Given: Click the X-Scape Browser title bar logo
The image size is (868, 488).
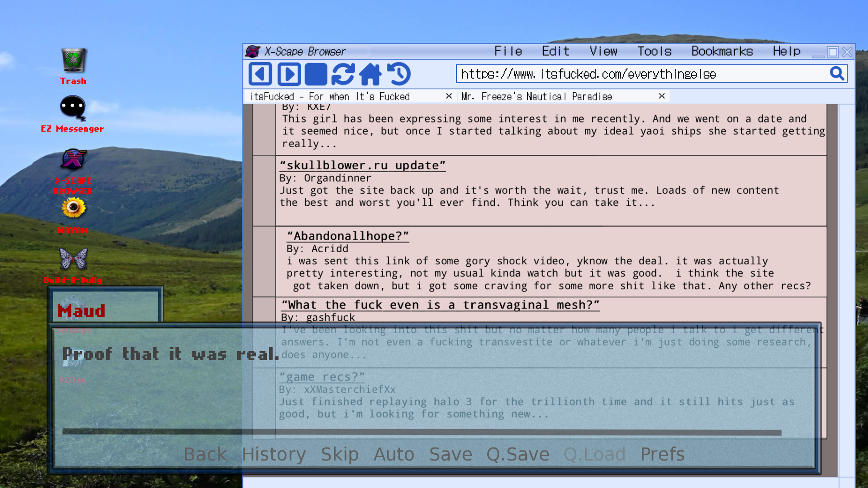Looking at the screenshot, I should 253,51.
